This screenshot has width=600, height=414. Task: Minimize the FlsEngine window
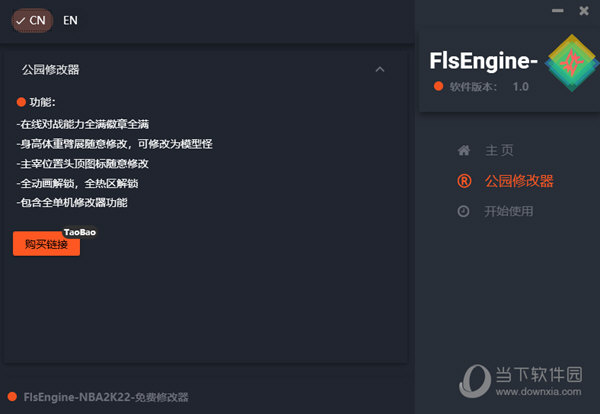(x=558, y=11)
